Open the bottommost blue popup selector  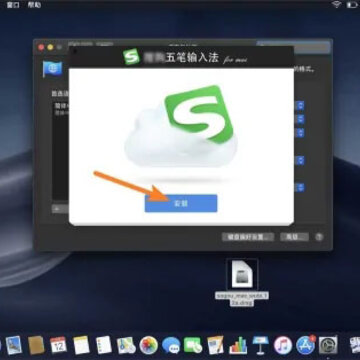pos(300,187)
